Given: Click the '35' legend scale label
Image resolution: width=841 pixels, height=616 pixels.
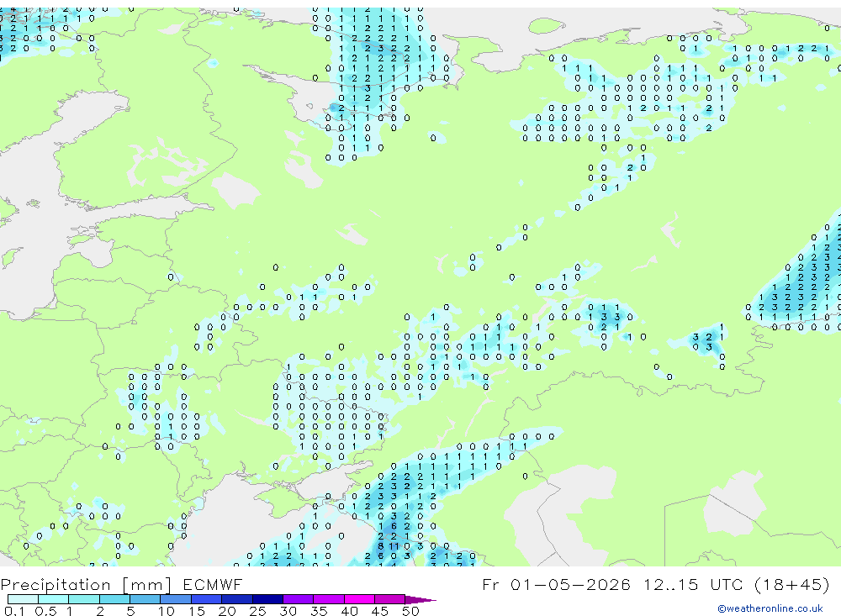Looking at the screenshot, I should tap(319, 611).
